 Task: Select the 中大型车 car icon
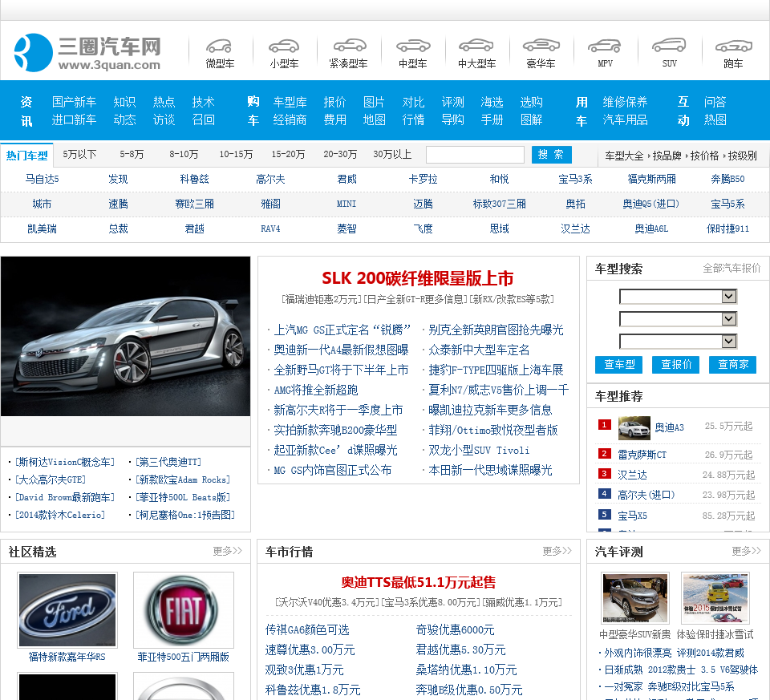click(476, 46)
